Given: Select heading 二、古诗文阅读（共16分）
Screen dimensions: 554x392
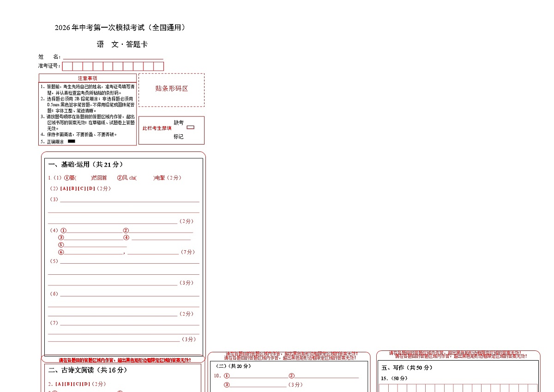Looking at the screenshot, I should pyautogui.click(x=88, y=370).
